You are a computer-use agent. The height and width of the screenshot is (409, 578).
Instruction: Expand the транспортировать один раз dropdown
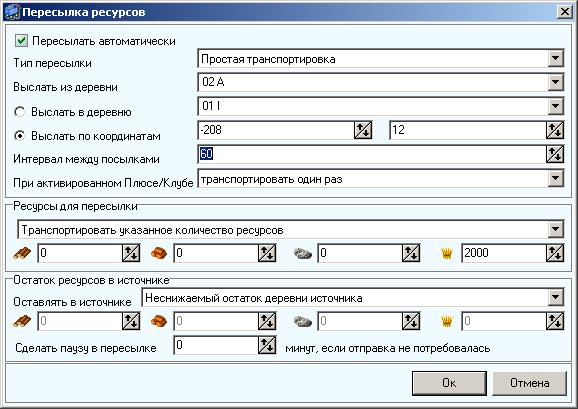[555, 179]
